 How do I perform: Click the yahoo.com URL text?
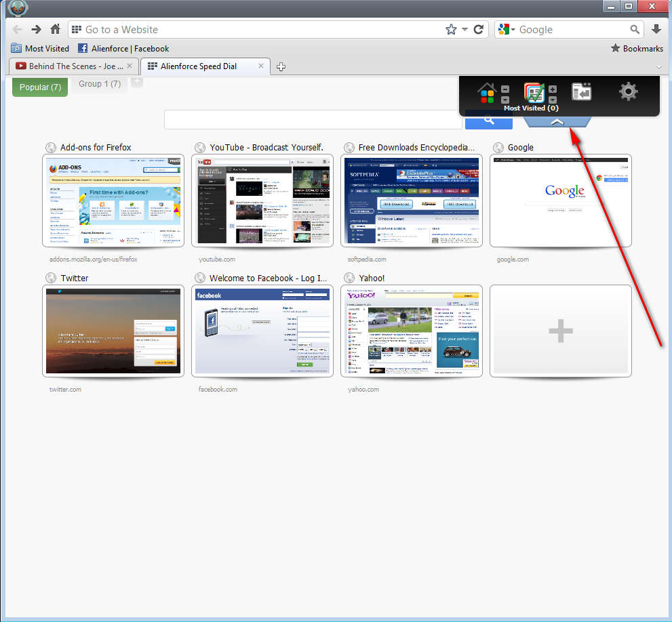pyautogui.click(x=363, y=390)
